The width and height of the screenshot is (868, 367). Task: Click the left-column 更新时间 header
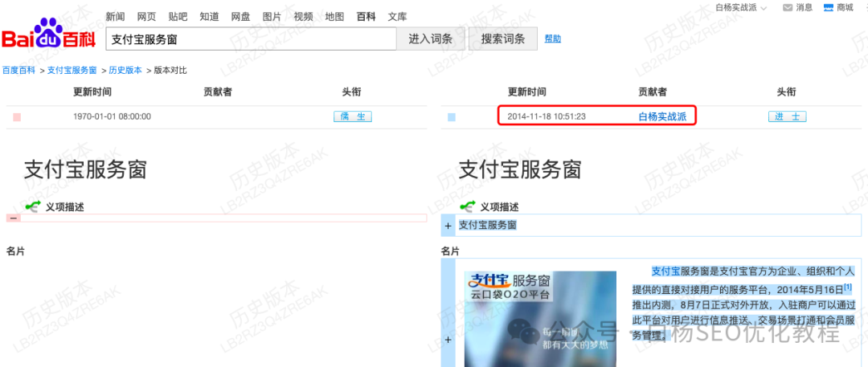pos(92,92)
